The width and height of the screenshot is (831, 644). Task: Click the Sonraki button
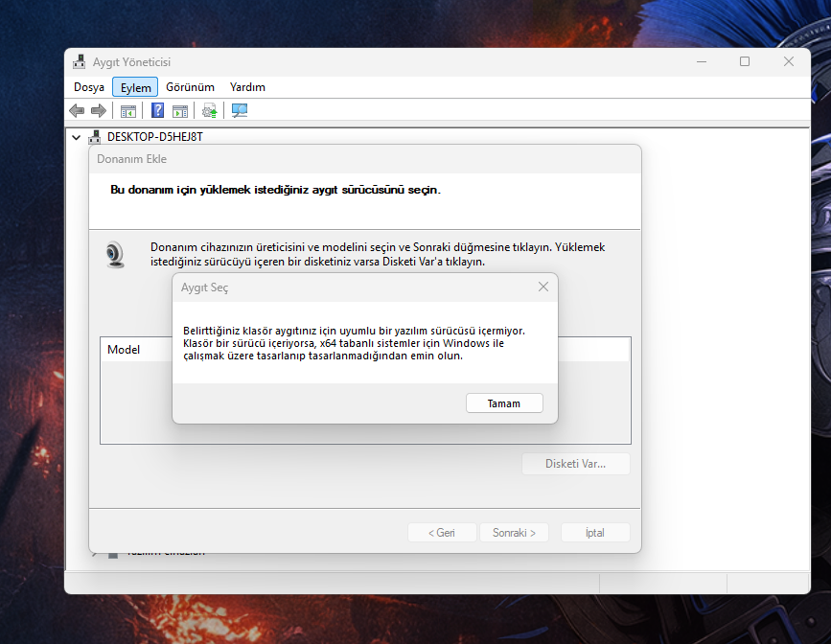514,533
